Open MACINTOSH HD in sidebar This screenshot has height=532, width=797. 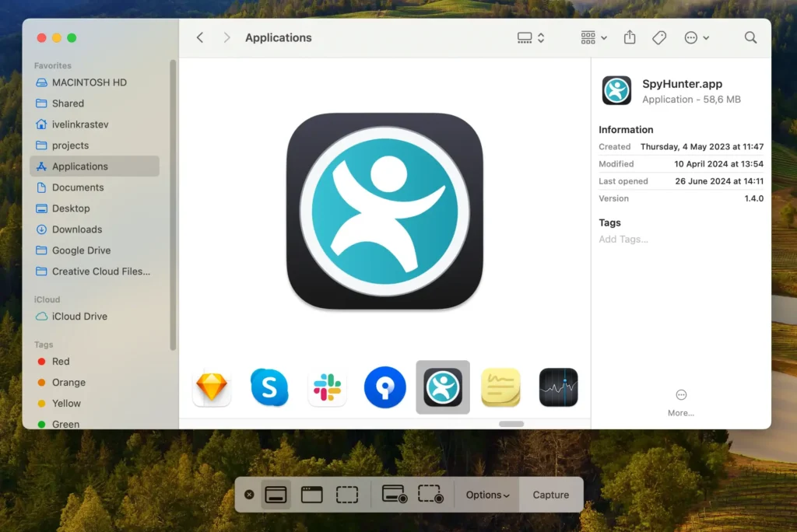tap(94, 82)
